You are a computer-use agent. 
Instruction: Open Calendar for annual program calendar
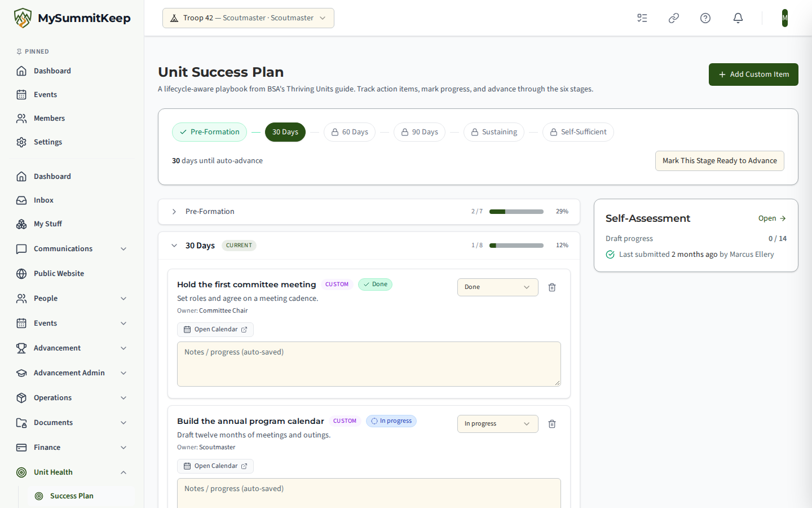(x=215, y=466)
